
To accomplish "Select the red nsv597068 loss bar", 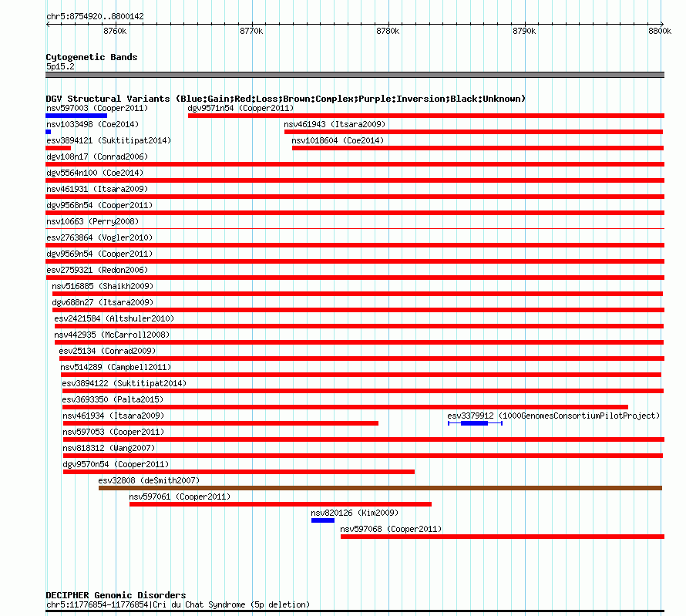I will tap(503, 537).
